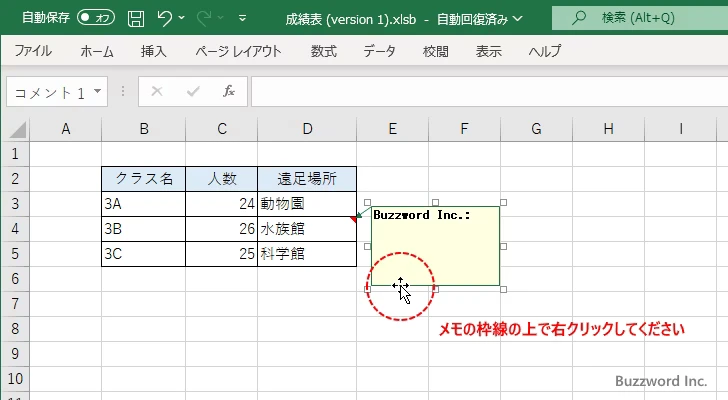This screenshot has width=728, height=400.
Task: Open the ファイル tab
Action: 33,51
